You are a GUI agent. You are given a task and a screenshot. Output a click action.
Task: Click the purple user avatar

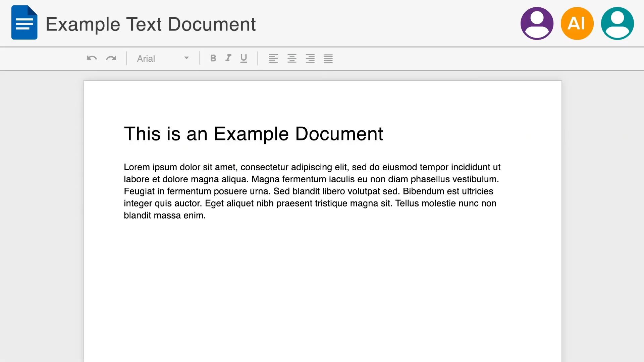(537, 23)
